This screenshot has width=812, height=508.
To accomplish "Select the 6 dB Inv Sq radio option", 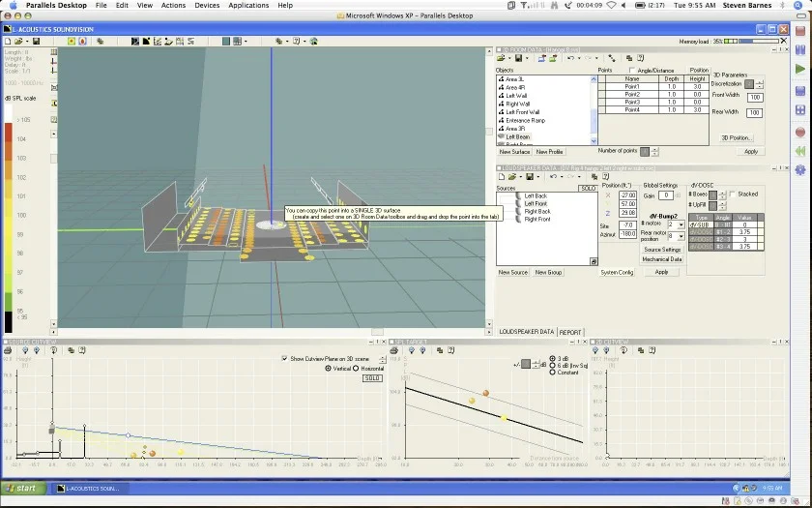I will (552, 366).
